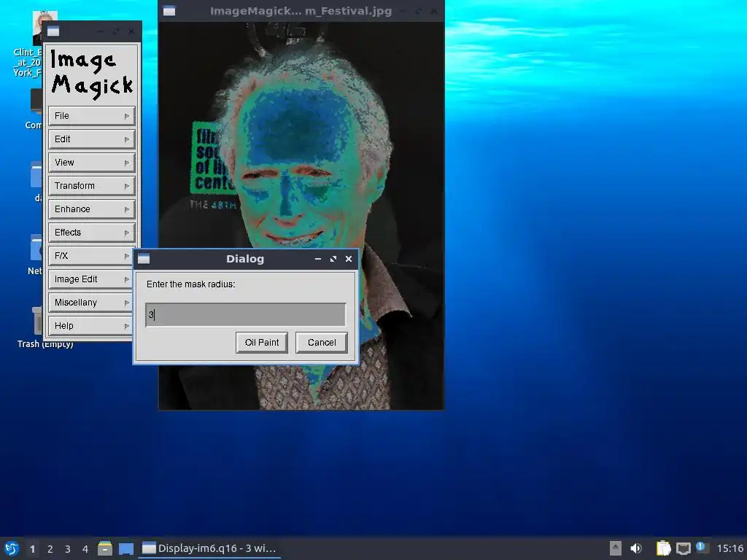
Task: Open the View menu in ImageMagick
Action: (x=91, y=163)
